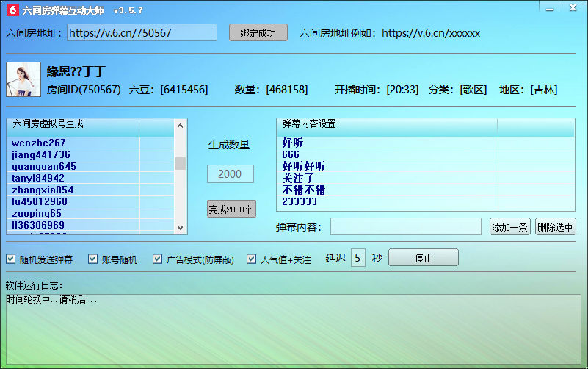Click the streamer avatar thumbnail
588x369 pixels.
[23, 79]
